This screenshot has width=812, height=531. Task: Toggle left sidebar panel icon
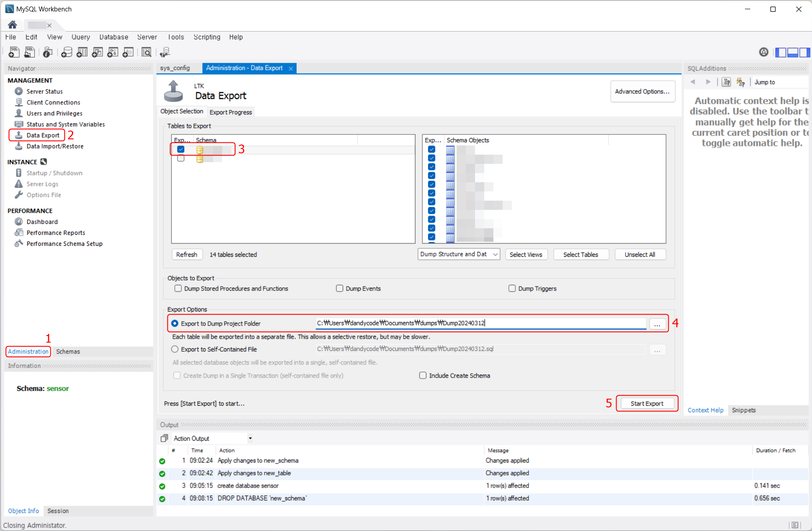click(781, 53)
